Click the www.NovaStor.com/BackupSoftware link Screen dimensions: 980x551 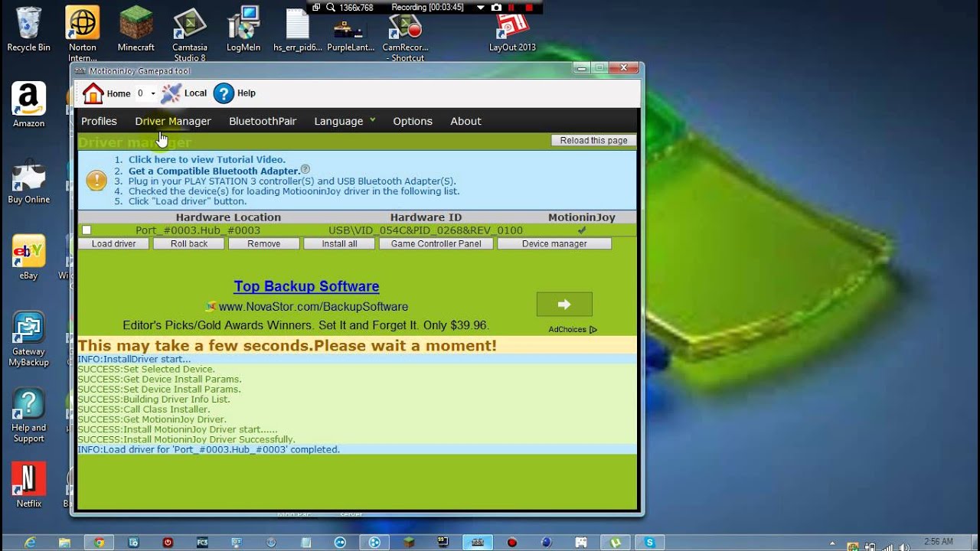pos(313,306)
